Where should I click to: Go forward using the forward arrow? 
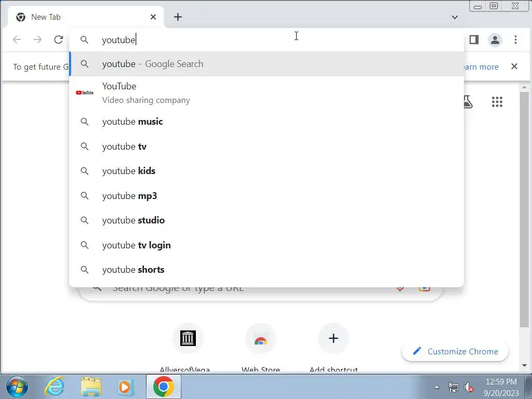[x=37, y=39]
